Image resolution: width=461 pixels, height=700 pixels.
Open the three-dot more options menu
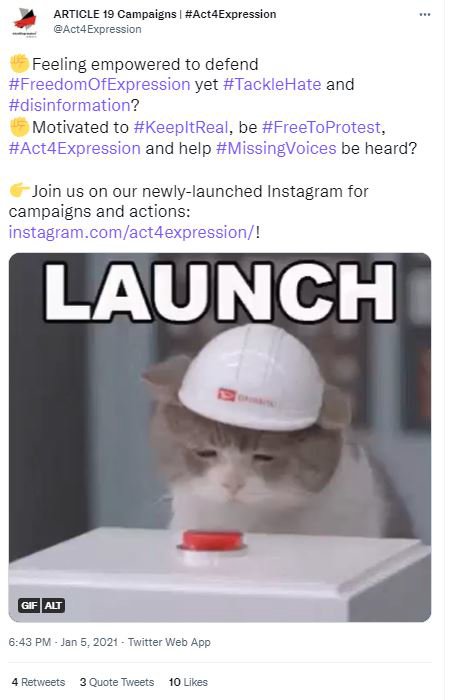(x=425, y=15)
